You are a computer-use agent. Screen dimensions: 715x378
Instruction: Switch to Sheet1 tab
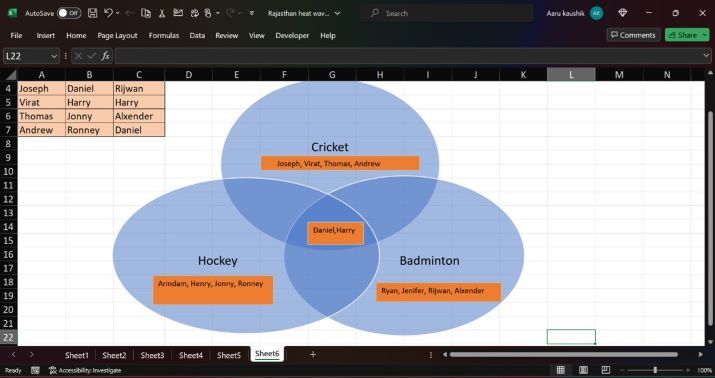point(77,355)
